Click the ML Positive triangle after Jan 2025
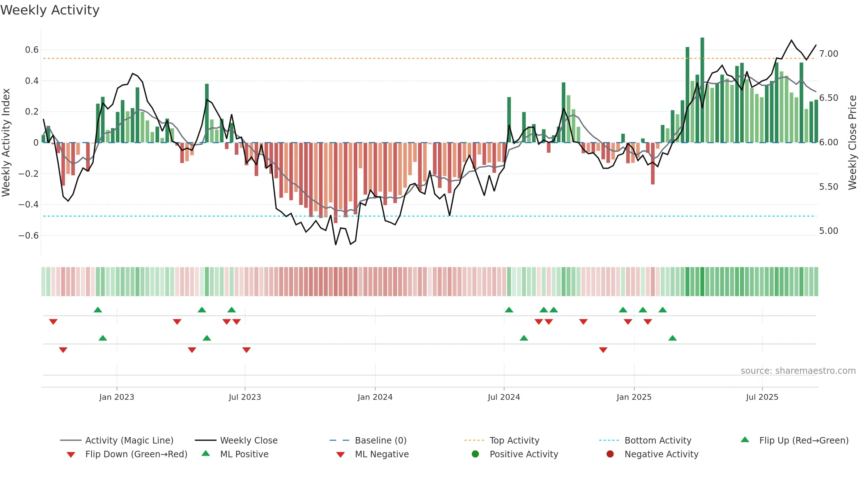Screen dimensions: 868x488 [672, 338]
